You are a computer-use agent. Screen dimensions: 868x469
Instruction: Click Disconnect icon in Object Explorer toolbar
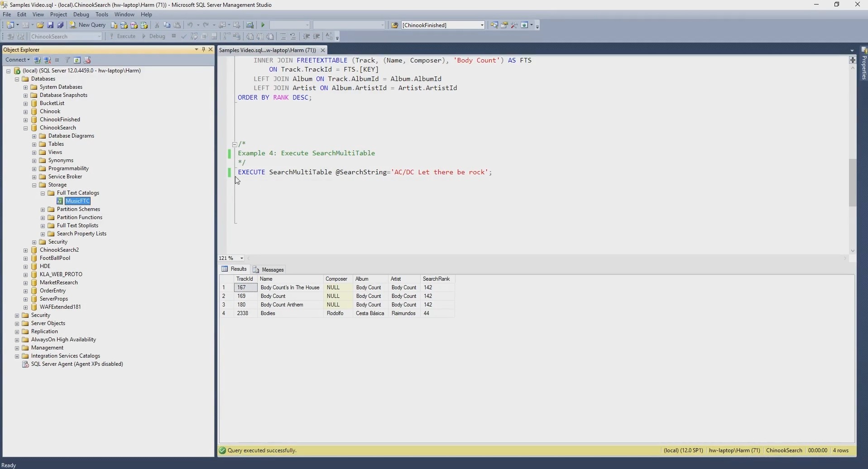click(48, 60)
